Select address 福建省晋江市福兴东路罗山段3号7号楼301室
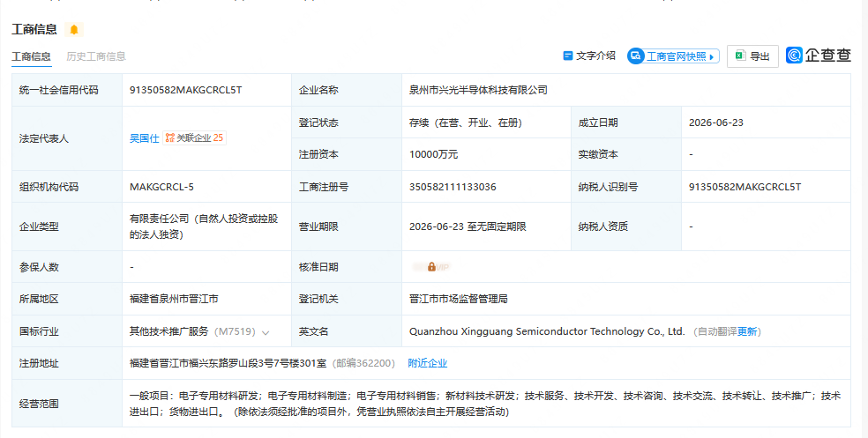The width and height of the screenshot is (868, 438). tap(228, 363)
